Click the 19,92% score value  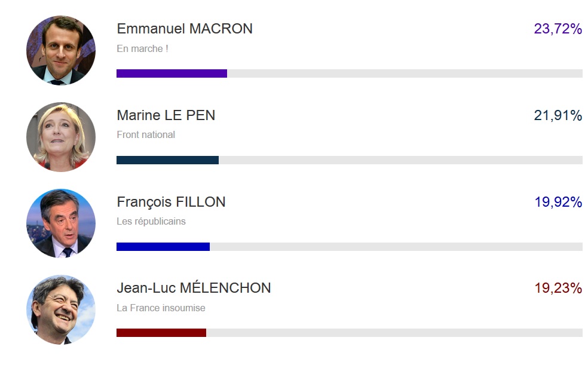pos(558,202)
